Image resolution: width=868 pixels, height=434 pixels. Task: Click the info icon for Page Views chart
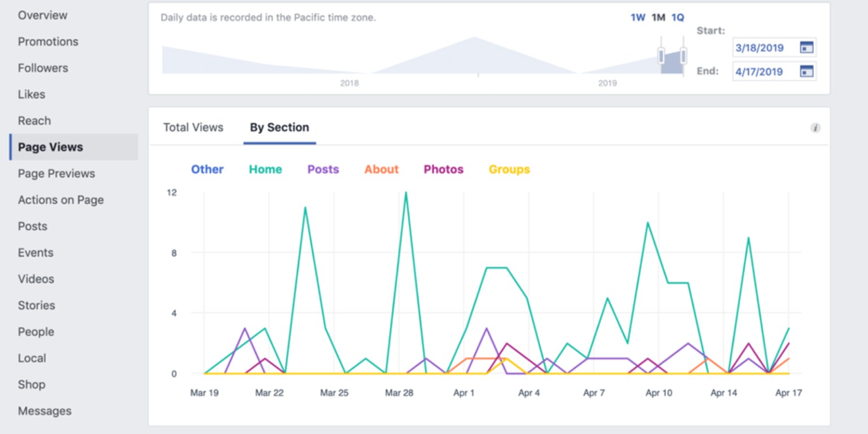tap(815, 128)
